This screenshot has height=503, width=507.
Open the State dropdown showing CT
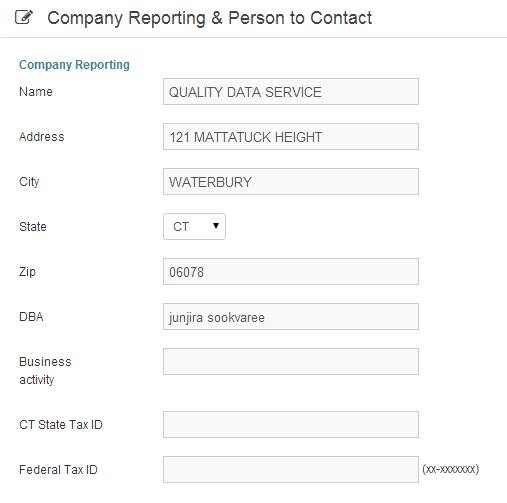pyautogui.click(x=194, y=227)
